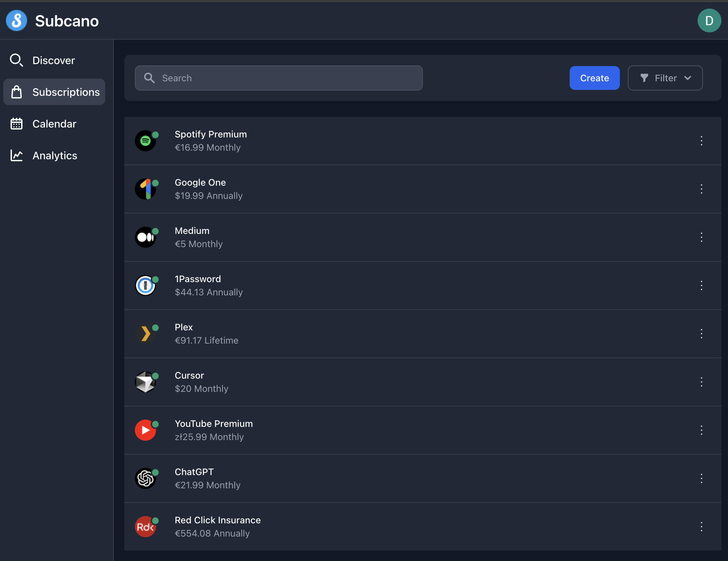
Task: Open the options menu on Cursor subscription
Action: pyautogui.click(x=701, y=382)
